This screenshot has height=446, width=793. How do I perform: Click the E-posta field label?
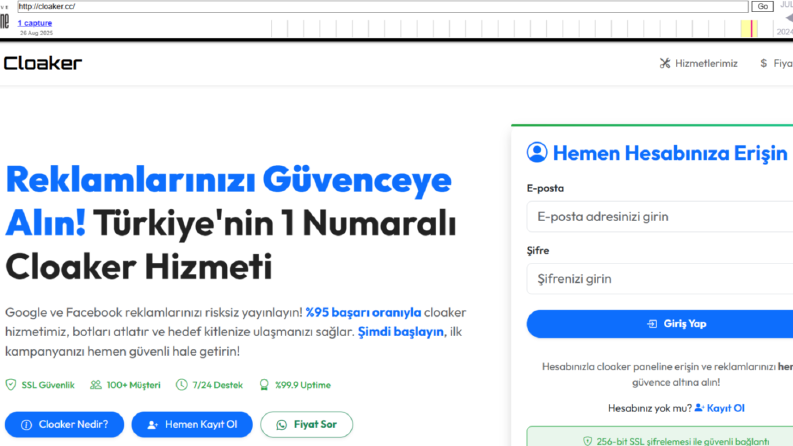pyautogui.click(x=545, y=188)
